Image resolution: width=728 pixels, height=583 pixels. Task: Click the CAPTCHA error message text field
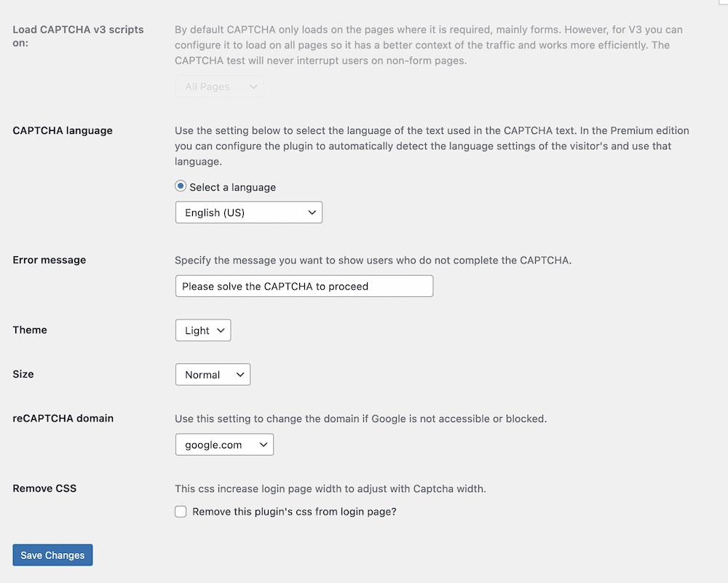[x=304, y=286]
